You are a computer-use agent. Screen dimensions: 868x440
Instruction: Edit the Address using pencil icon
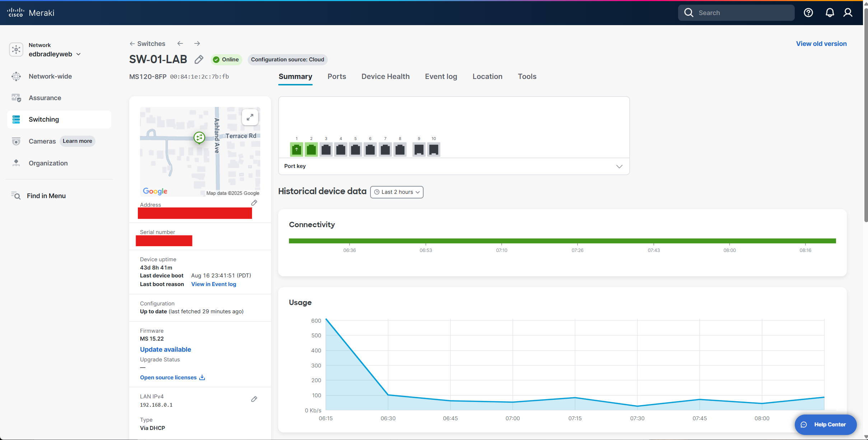pyautogui.click(x=254, y=203)
